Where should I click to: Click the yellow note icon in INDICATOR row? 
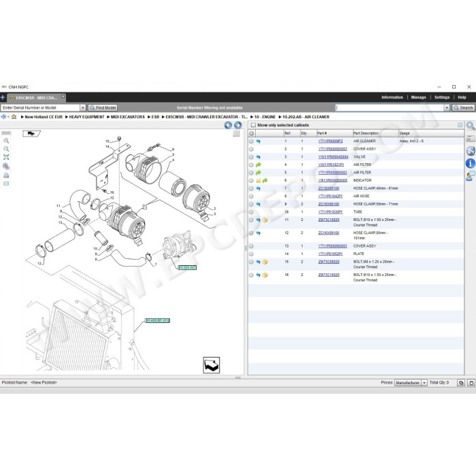tap(258, 181)
